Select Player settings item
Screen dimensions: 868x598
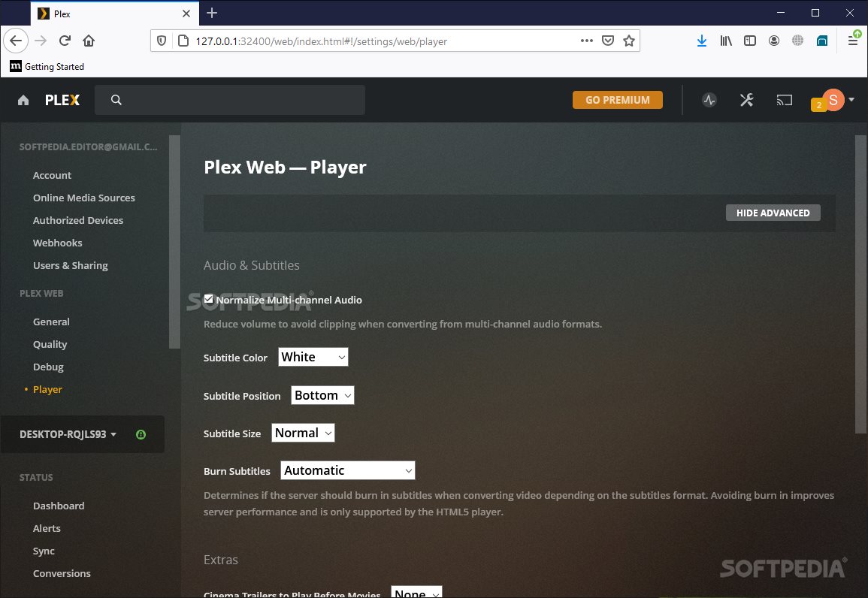pos(47,389)
